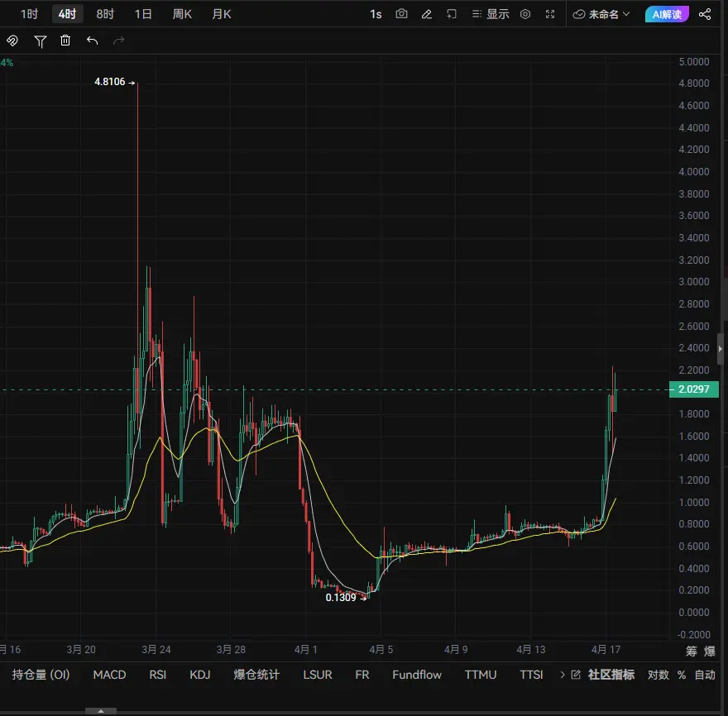Click the 2.0297 current price label
This screenshot has width=728, height=716.
tap(693, 389)
